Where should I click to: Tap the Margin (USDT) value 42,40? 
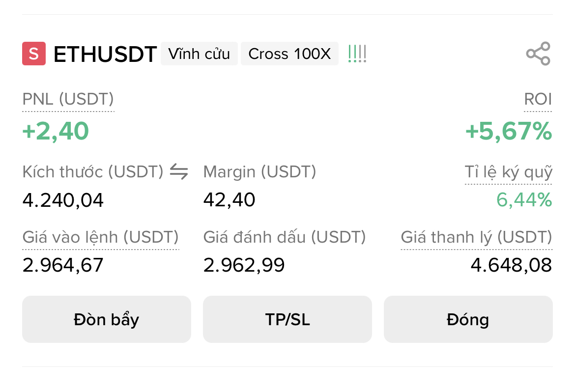point(229,200)
